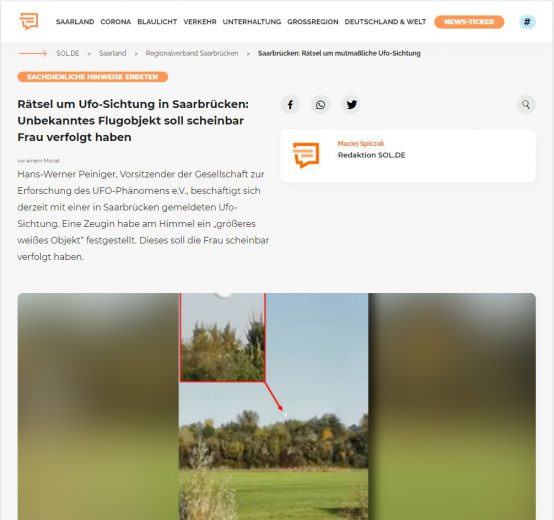Open Deutschland & Welt section
554x520 pixels.
pyautogui.click(x=385, y=22)
